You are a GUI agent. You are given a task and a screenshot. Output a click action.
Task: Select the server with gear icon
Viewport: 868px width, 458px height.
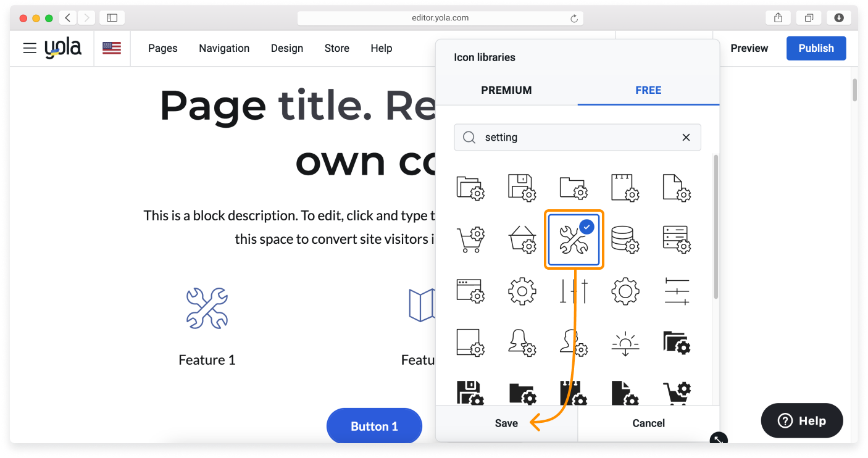(x=677, y=239)
